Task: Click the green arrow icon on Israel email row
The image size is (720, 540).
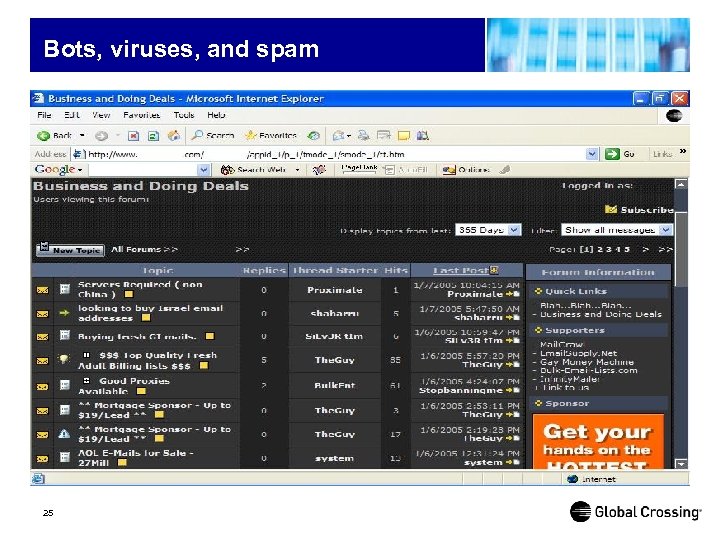Action: pos(64,313)
